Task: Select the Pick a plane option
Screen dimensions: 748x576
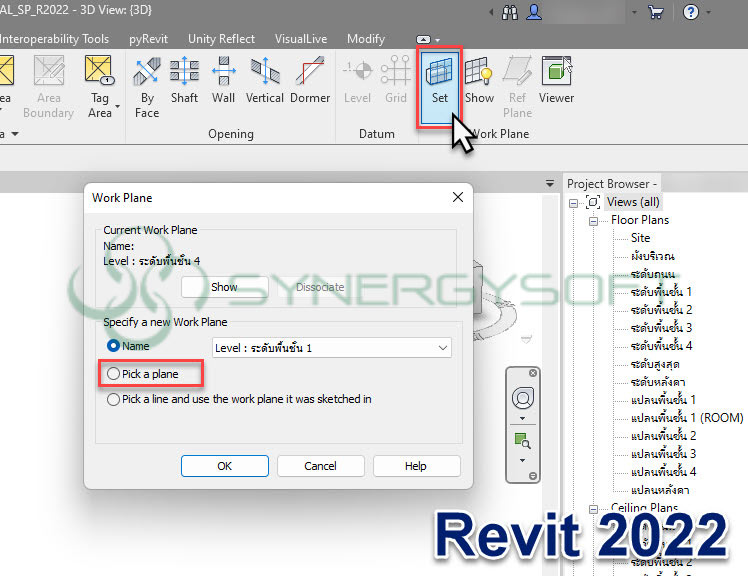Action: pos(113,374)
